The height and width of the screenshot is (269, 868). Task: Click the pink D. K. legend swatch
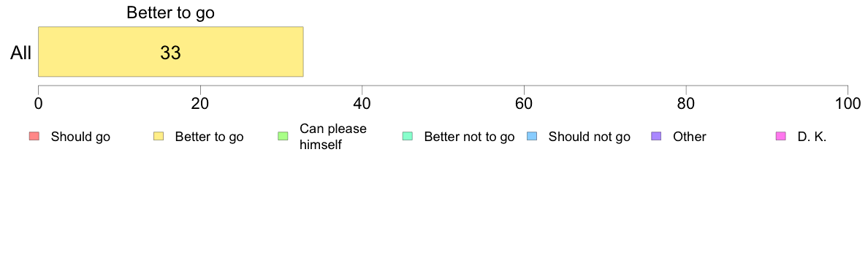[781, 137]
